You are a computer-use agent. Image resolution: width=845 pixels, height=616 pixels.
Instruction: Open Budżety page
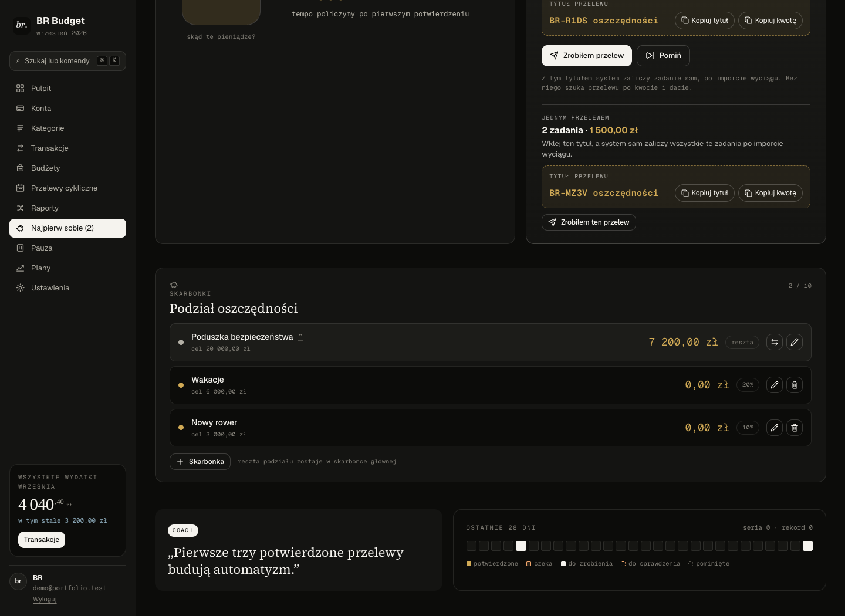point(67,168)
